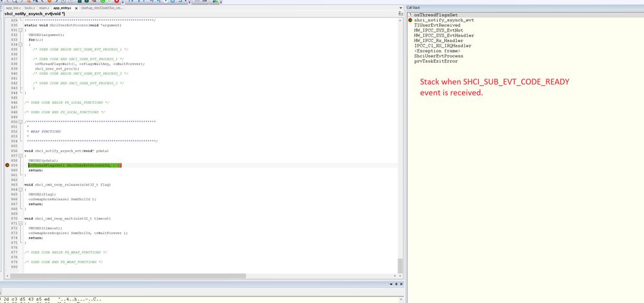Select the <Exception frame> call stack entry
The image size is (644, 303).
(437, 51)
